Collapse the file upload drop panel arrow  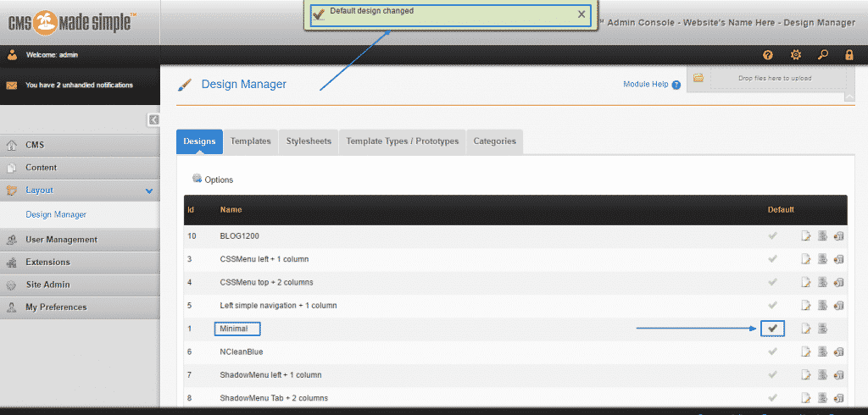click(849, 97)
